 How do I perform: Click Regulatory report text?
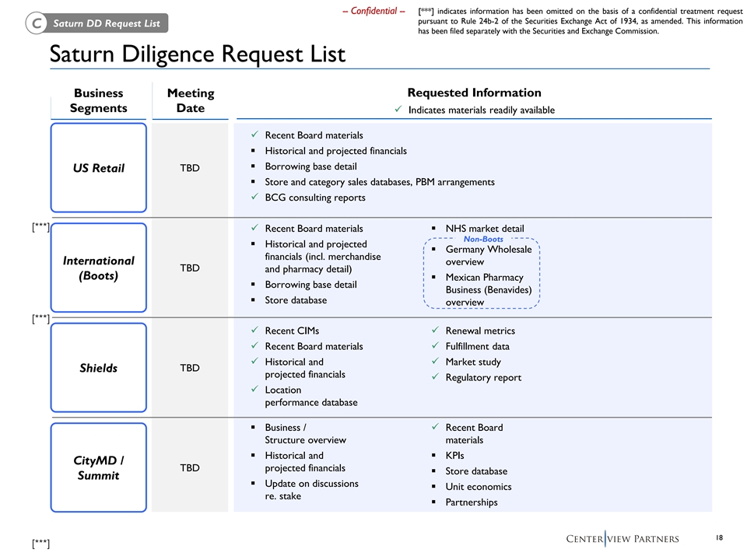(x=483, y=377)
